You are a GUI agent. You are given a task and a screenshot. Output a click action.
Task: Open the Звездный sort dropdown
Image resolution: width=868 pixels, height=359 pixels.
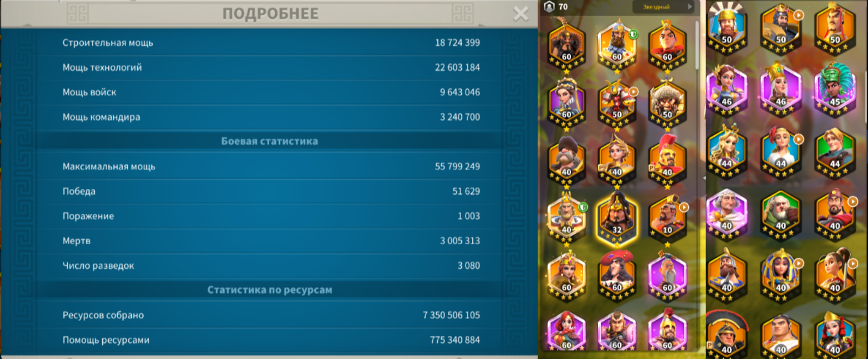pos(663,7)
